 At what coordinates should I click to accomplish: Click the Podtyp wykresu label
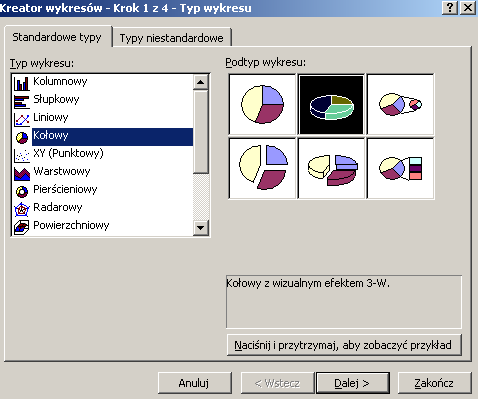pyautogui.click(x=266, y=62)
